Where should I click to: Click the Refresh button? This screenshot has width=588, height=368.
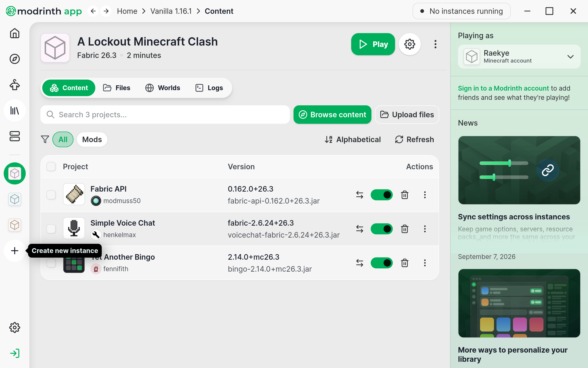click(x=415, y=139)
